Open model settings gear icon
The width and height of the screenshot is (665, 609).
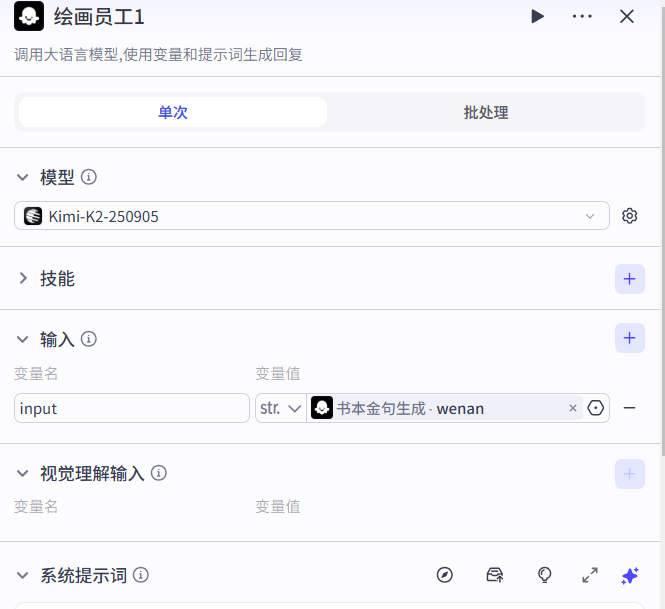[x=629, y=216]
